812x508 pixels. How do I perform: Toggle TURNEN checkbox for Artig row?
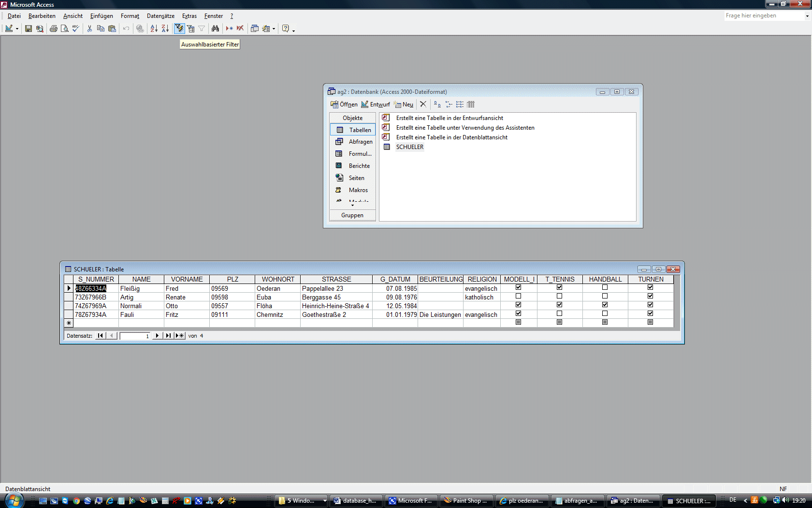(650, 296)
